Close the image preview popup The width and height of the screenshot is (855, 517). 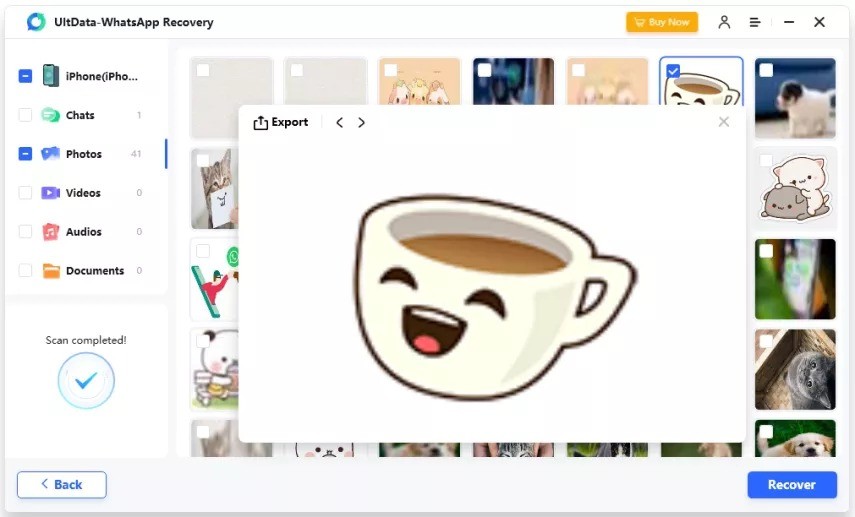point(724,122)
